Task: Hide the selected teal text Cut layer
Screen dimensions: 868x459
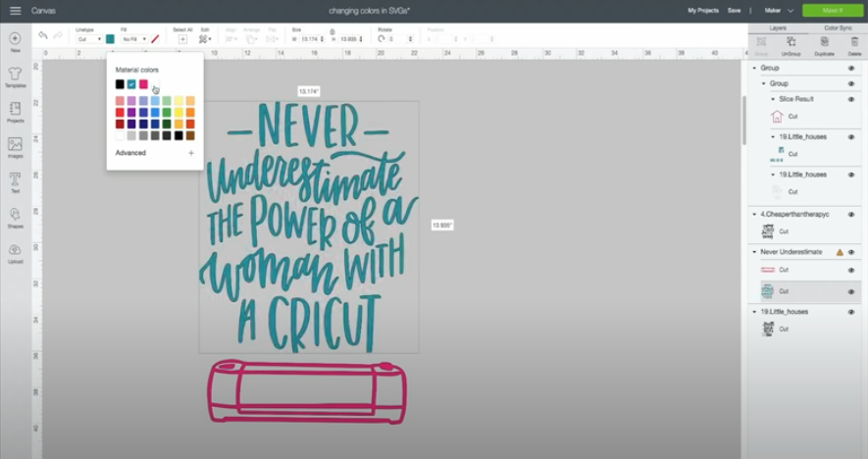Action: pos(851,291)
